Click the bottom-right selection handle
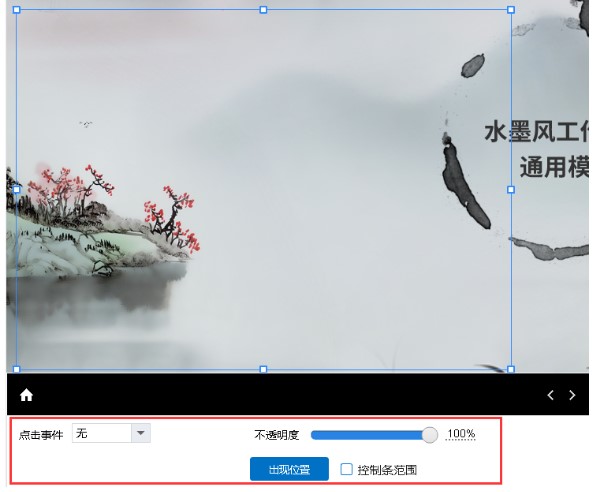 511,369
